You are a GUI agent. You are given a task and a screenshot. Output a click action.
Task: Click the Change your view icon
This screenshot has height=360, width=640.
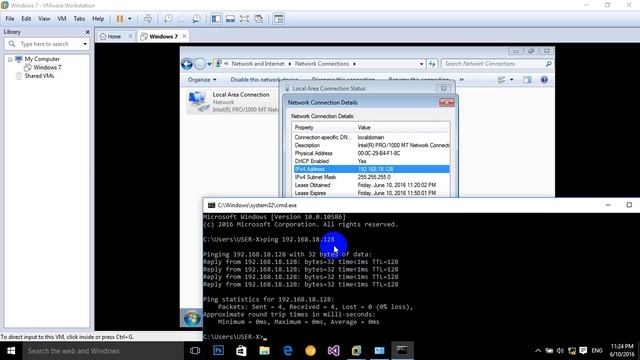tap(502, 80)
